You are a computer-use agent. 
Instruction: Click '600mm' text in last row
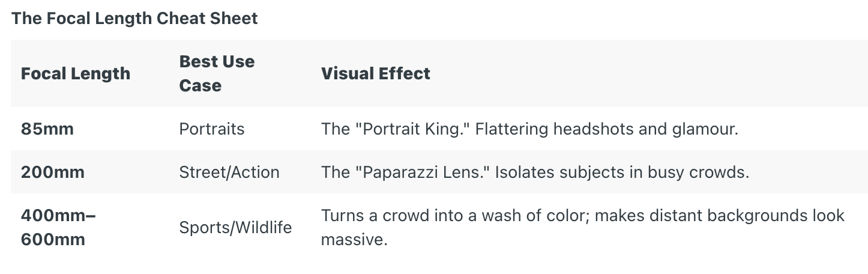(53, 240)
